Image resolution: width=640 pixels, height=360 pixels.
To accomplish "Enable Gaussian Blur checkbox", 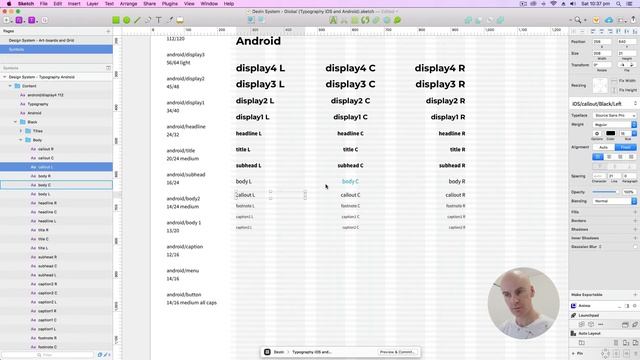I will coord(635,247).
